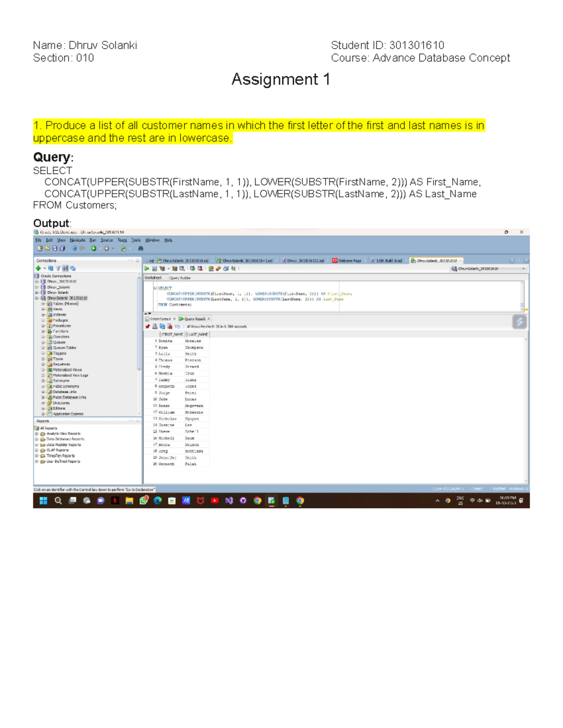563x728 pixels.
Task: Filter connections using the funnel icon
Action: coord(58,268)
